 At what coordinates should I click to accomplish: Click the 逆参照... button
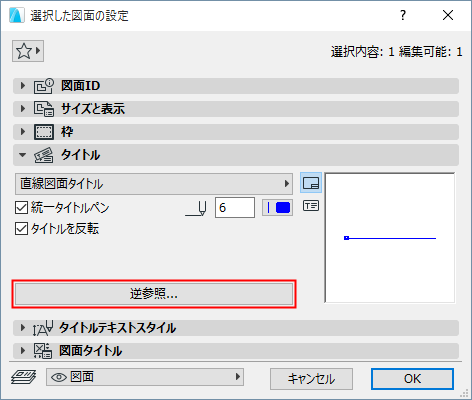point(154,294)
